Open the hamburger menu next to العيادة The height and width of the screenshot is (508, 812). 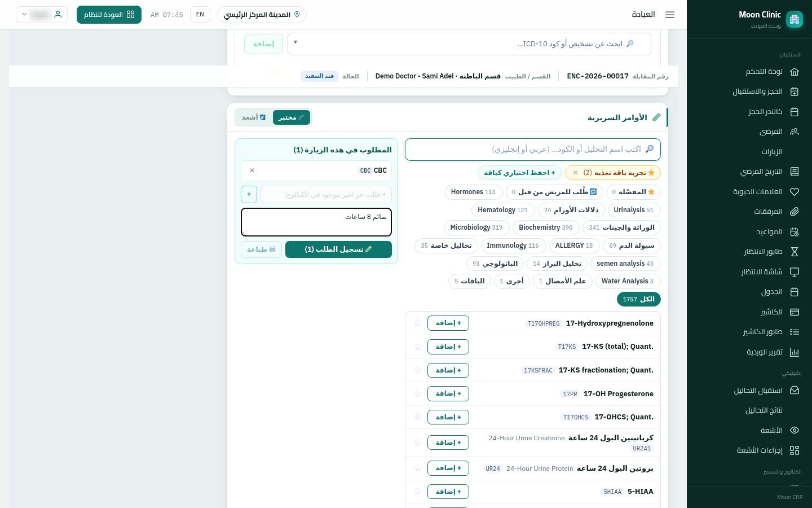click(x=670, y=15)
